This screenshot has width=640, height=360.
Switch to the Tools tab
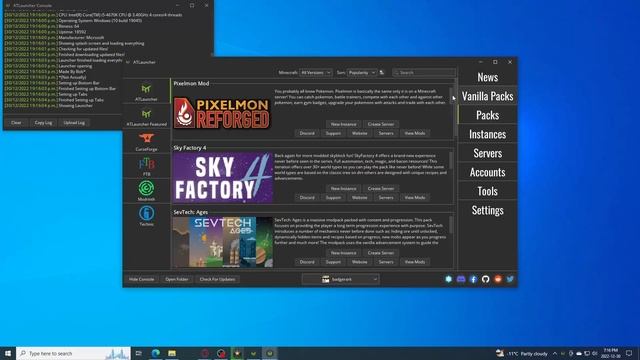(487, 191)
